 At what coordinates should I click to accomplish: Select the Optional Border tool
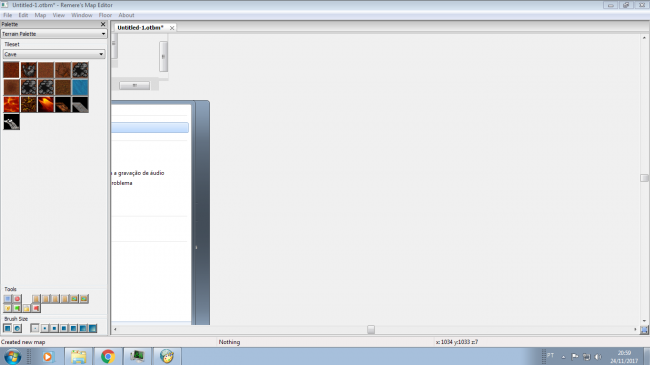click(7, 299)
